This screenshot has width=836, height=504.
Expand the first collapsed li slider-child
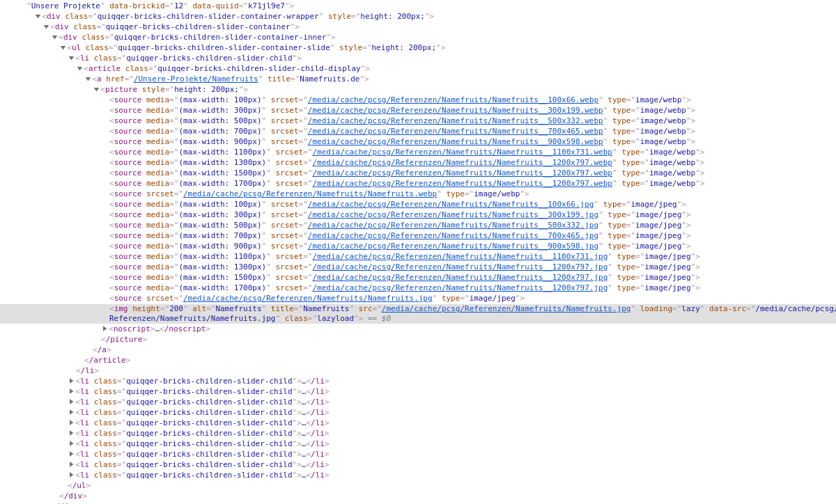pos(72,381)
